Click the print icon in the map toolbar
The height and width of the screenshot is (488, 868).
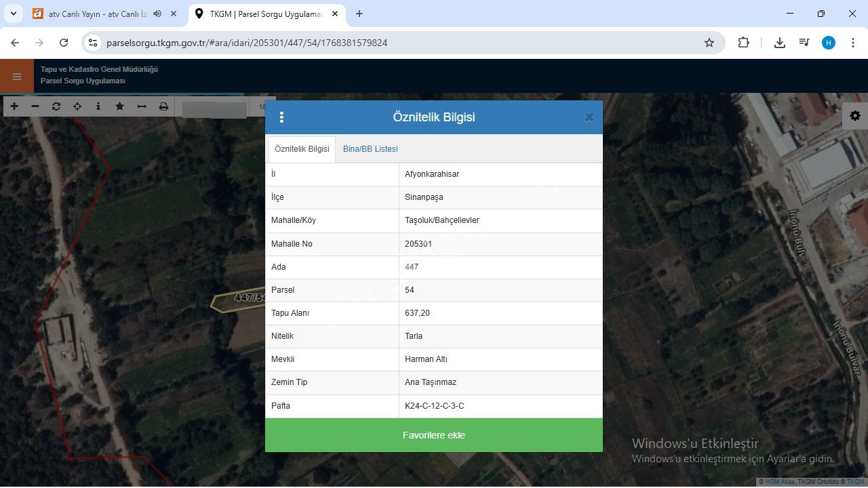(x=163, y=106)
